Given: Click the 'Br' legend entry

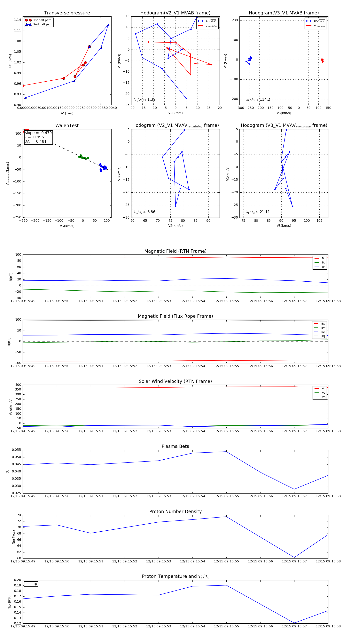Looking at the screenshot, I should coord(320,259).
